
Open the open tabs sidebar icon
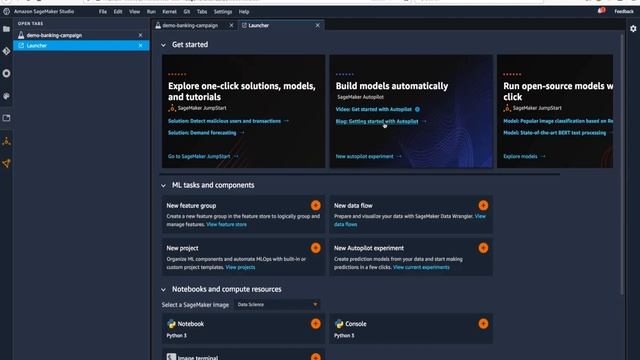6,118
